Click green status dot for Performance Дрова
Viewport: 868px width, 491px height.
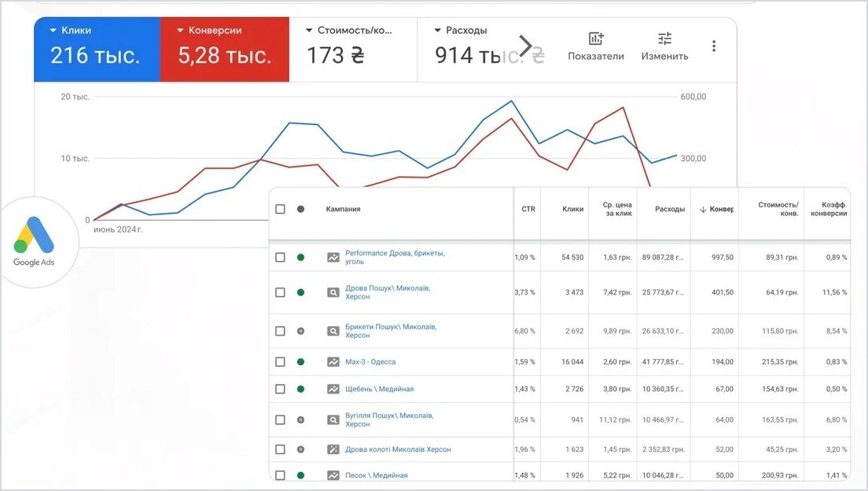pos(300,257)
